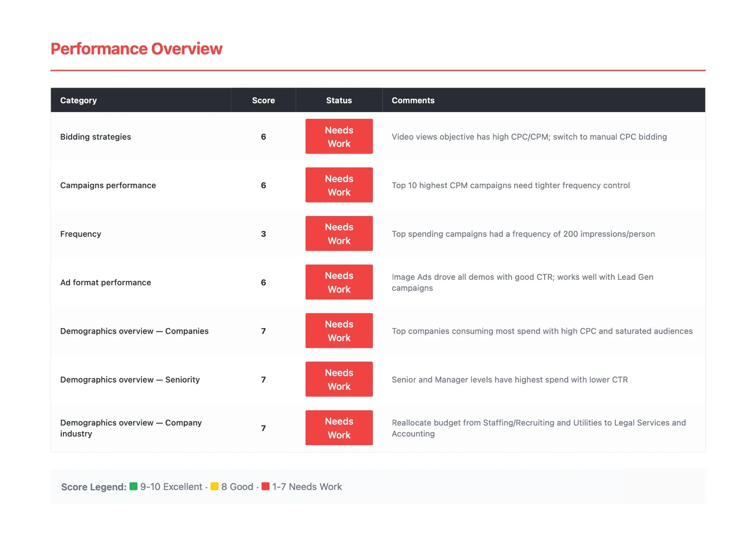Click Needs Work badge in Seniority row

(x=339, y=379)
